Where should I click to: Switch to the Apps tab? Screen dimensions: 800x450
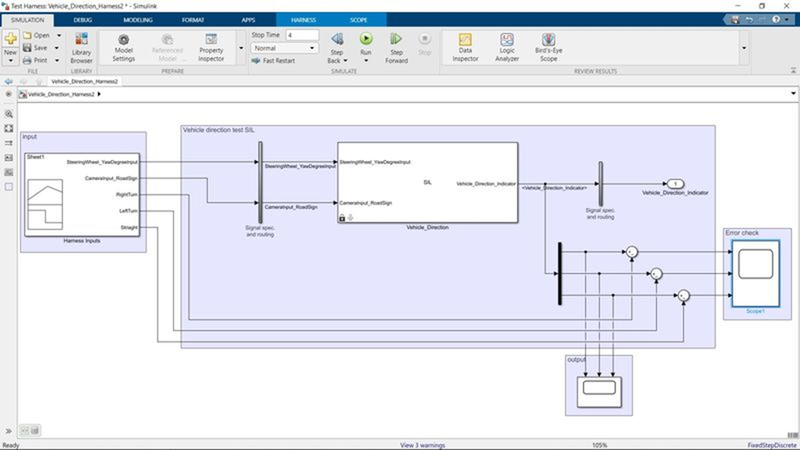[x=248, y=20]
